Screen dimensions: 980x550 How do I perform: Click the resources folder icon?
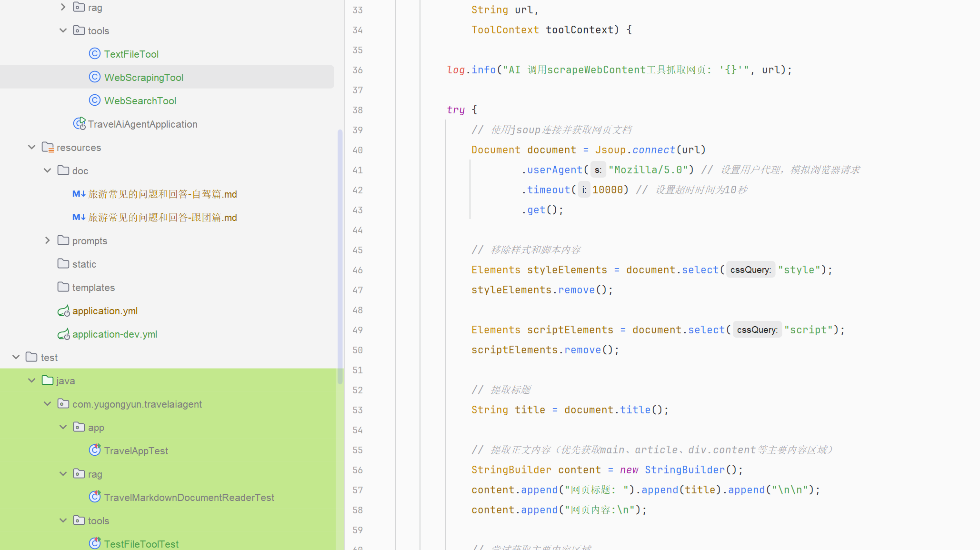click(x=48, y=147)
